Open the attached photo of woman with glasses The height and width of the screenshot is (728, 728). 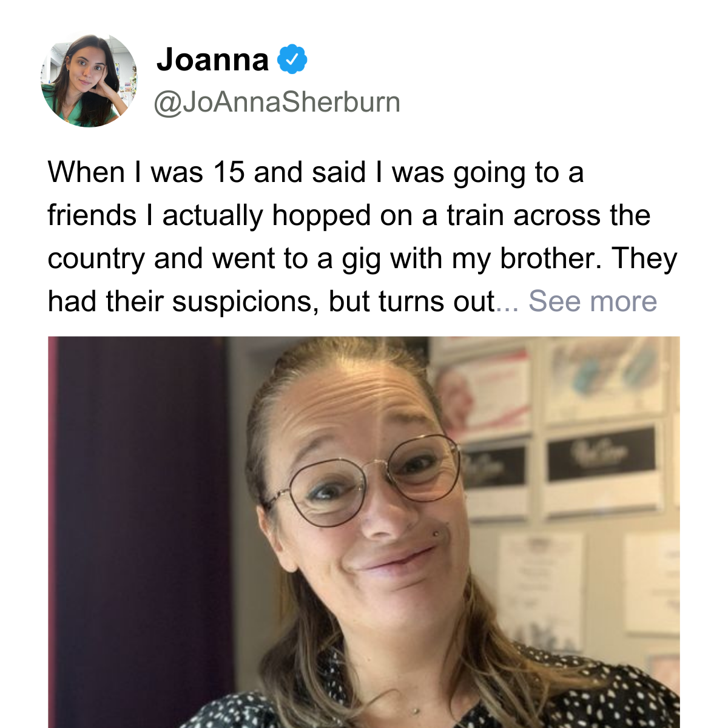coord(364,532)
